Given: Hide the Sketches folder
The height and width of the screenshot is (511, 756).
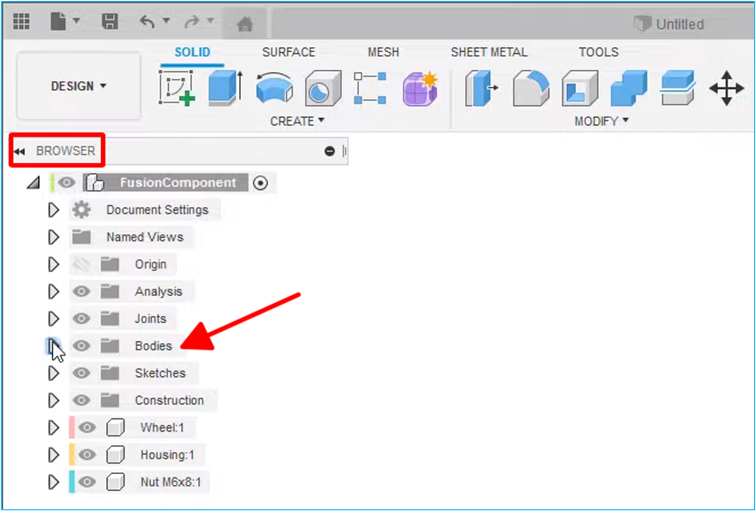Looking at the screenshot, I should point(81,373).
